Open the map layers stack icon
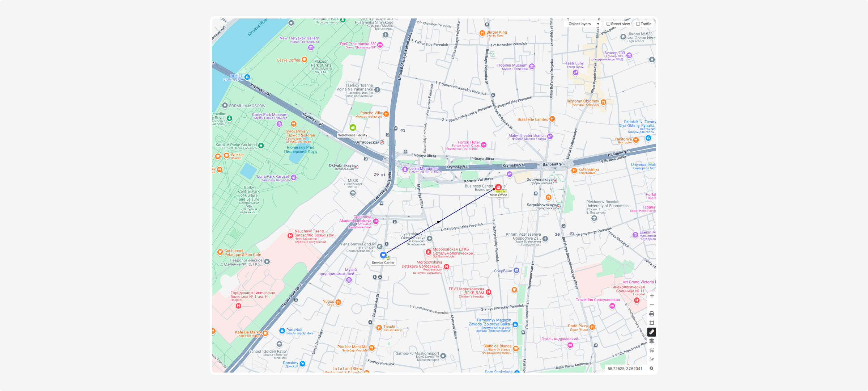 point(652,341)
